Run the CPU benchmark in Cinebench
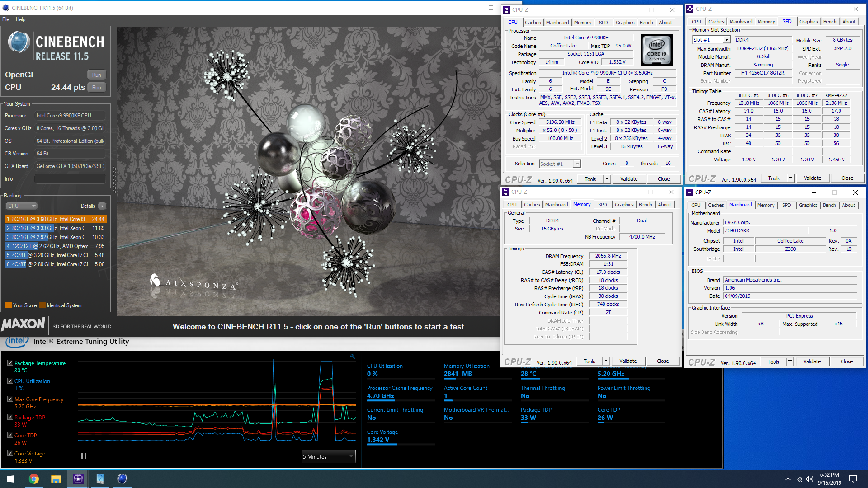The image size is (868, 488). (96, 88)
